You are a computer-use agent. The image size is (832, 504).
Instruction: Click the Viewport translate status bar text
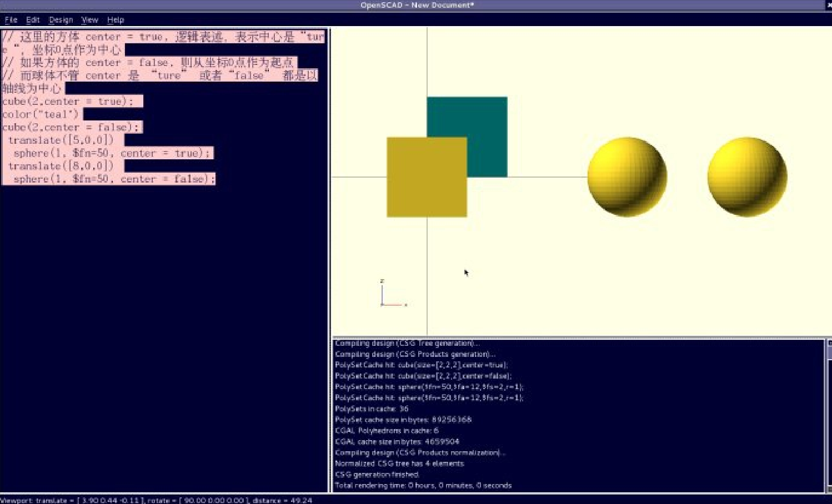coord(156,500)
